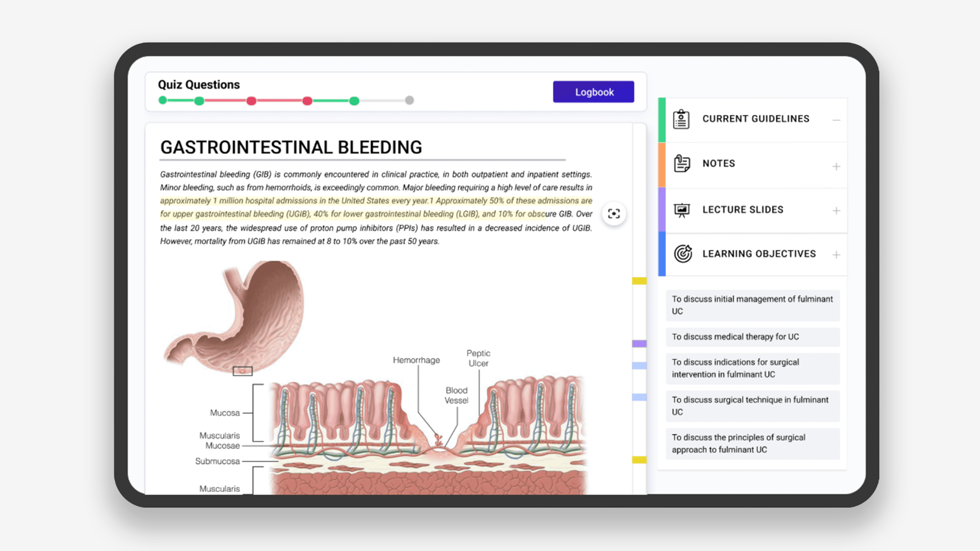This screenshot has height=551, width=980.
Task: Expand Learning Objectives with plus sign
Action: coord(836,254)
